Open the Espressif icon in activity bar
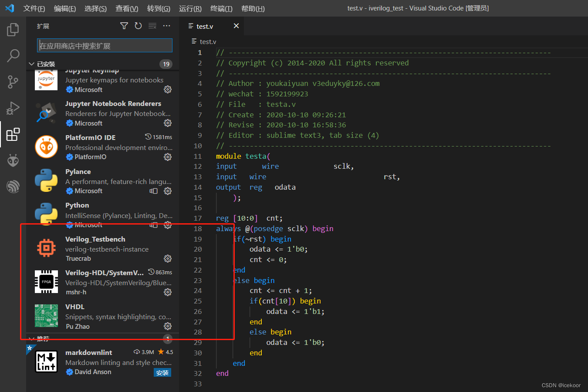588x392 pixels. (x=13, y=187)
